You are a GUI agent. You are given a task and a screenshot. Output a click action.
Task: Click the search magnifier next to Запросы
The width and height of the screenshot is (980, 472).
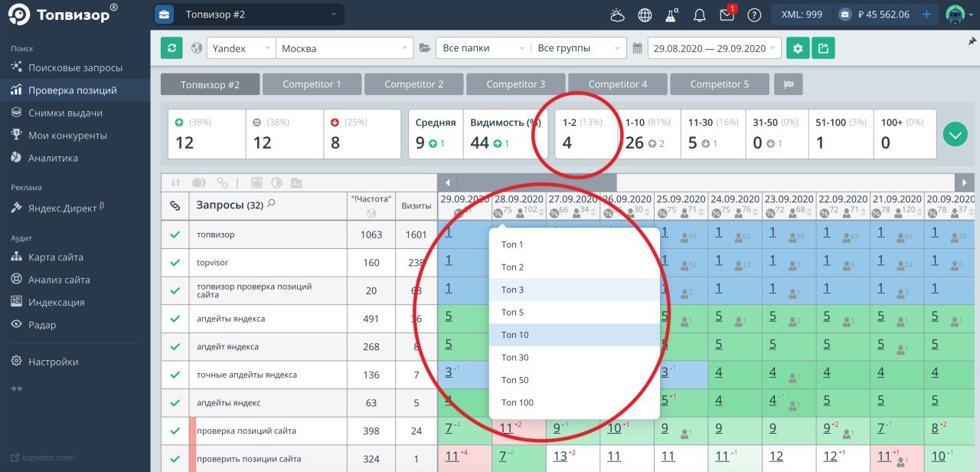pos(271,204)
